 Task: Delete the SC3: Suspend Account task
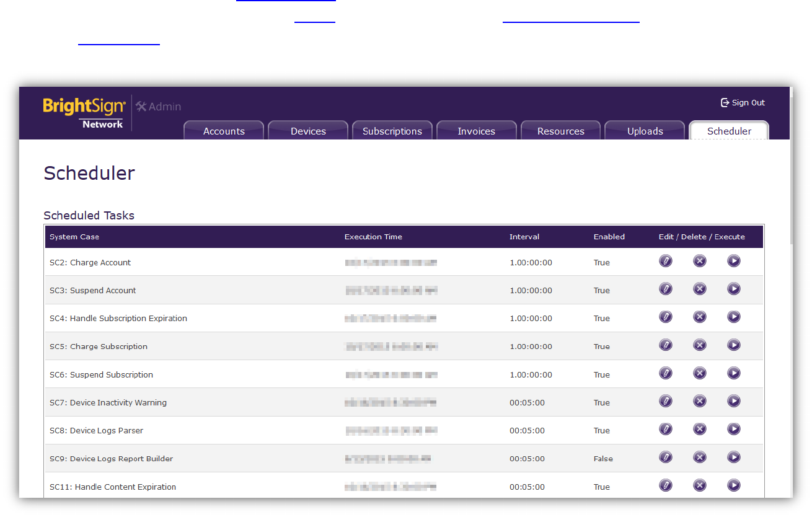coord(700,289)
